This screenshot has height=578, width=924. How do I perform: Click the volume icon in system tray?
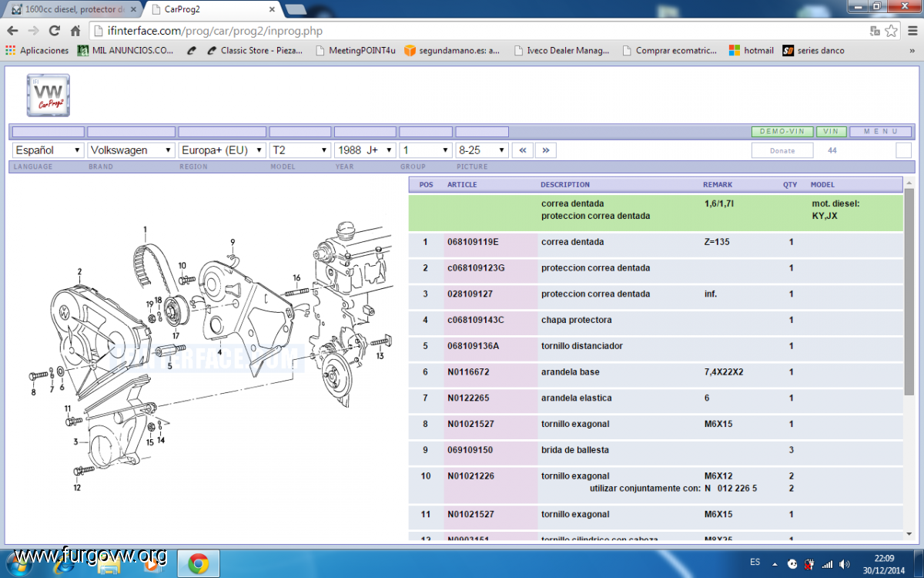pos(845,564)
